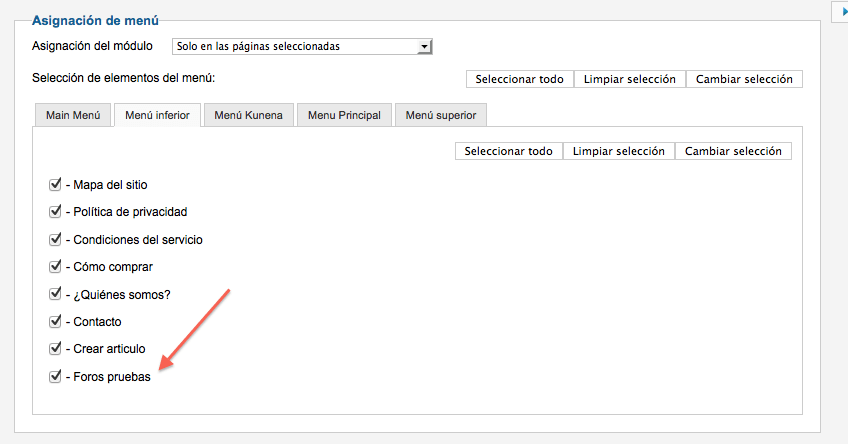
Task: Toggle the Condiciones del servicio checkbox
Action: pos(55,239)
